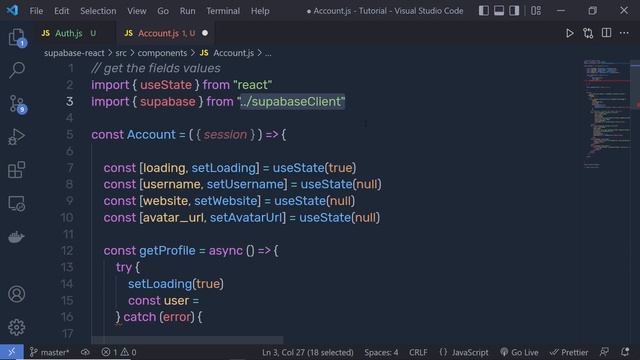Viewport: 640px width, 360px height.
Task: Click the feedback icon in status bar
Action: coord(604,352)
